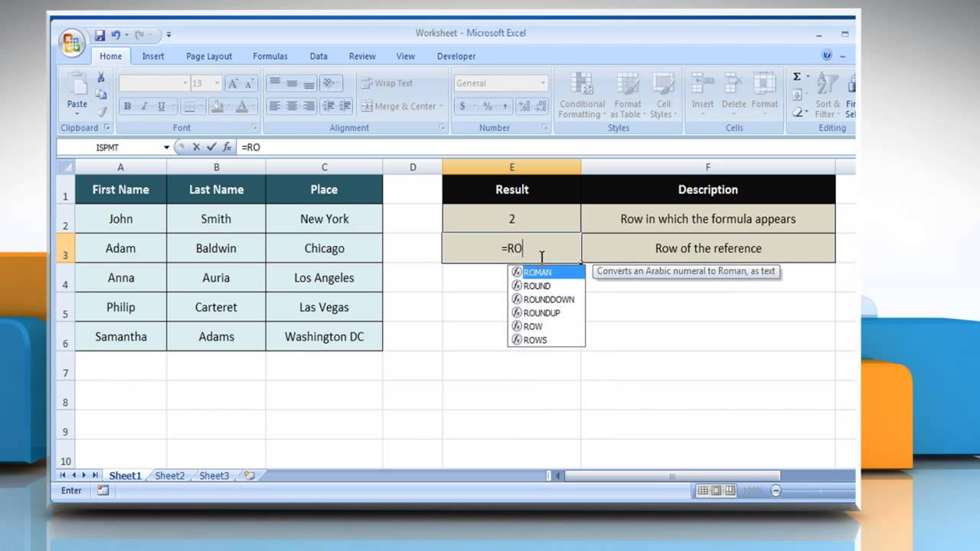Activate the Format Painter brush
Screen dimensions: 980x551
pos(101,111)
